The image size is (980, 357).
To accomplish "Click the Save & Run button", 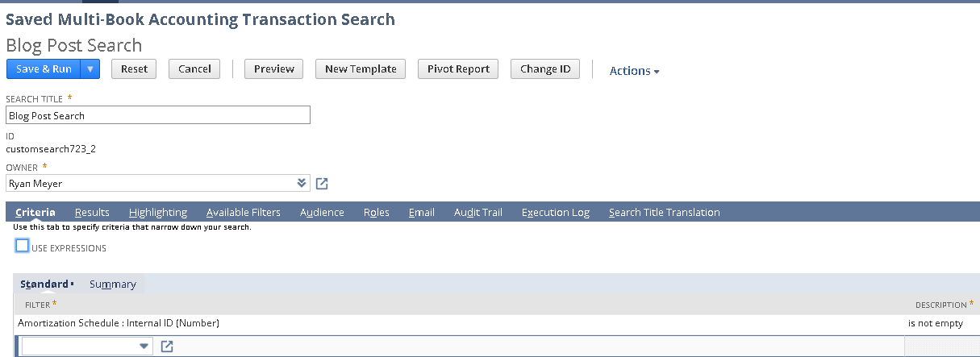I will point(44,69).
